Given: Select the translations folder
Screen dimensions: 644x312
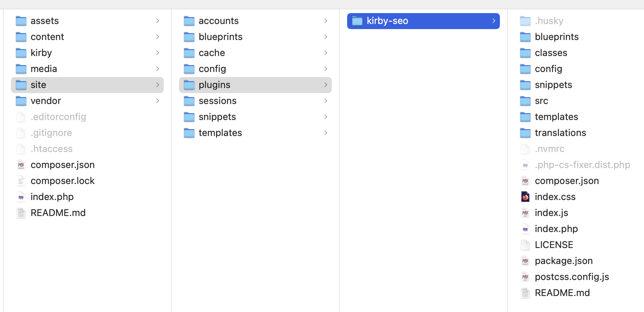Looking at the screenshot, I should tap(560, 133).
